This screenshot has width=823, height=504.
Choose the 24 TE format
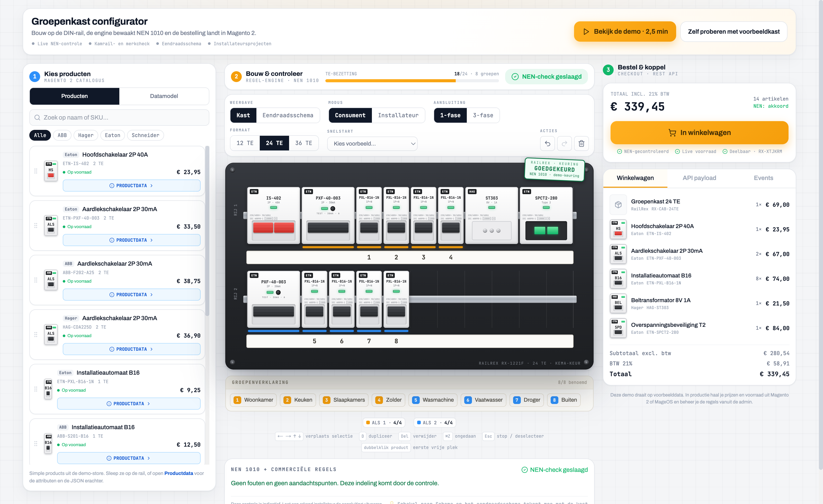coord(274,143)
